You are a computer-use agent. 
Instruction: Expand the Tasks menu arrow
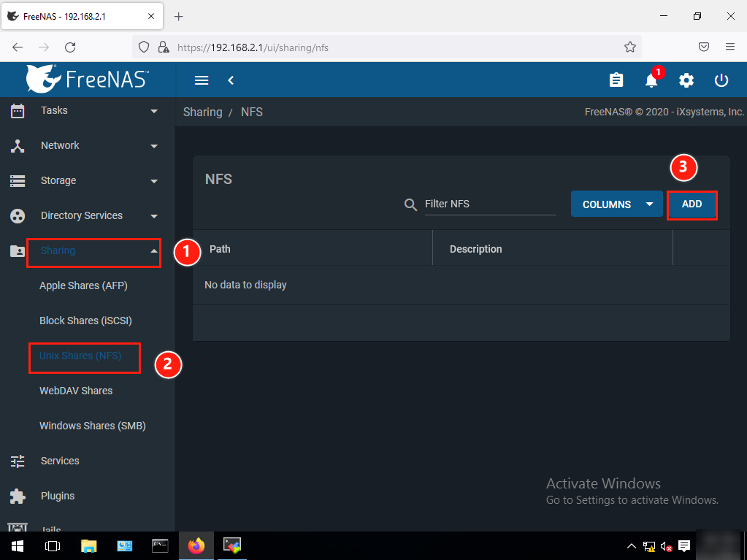click(154, 111)
